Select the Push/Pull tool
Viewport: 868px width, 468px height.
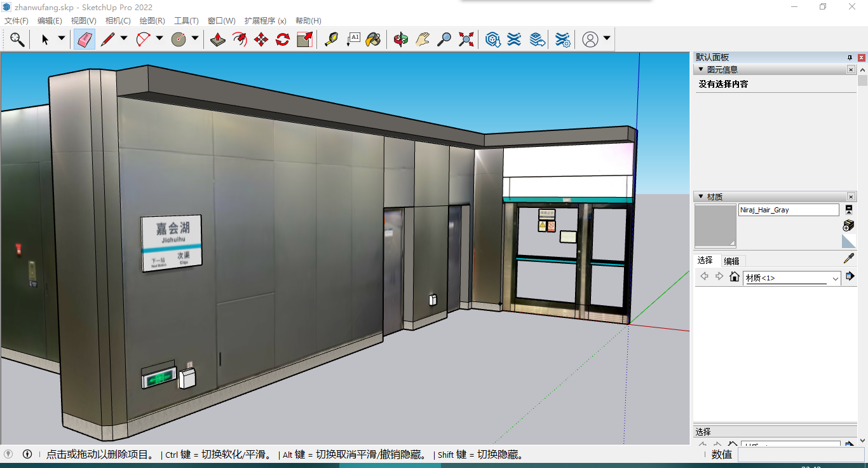coord(218,39)
